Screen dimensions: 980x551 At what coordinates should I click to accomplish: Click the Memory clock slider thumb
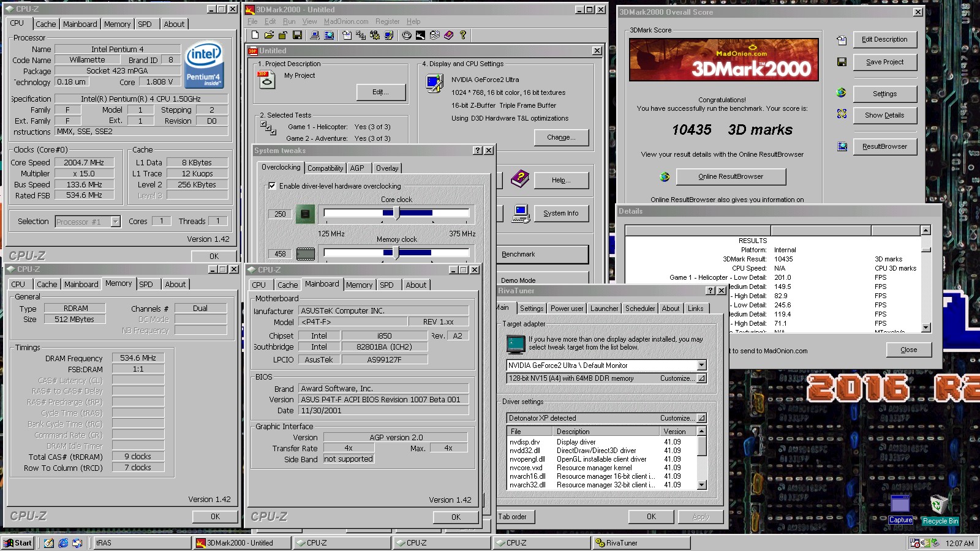(396, 252)
